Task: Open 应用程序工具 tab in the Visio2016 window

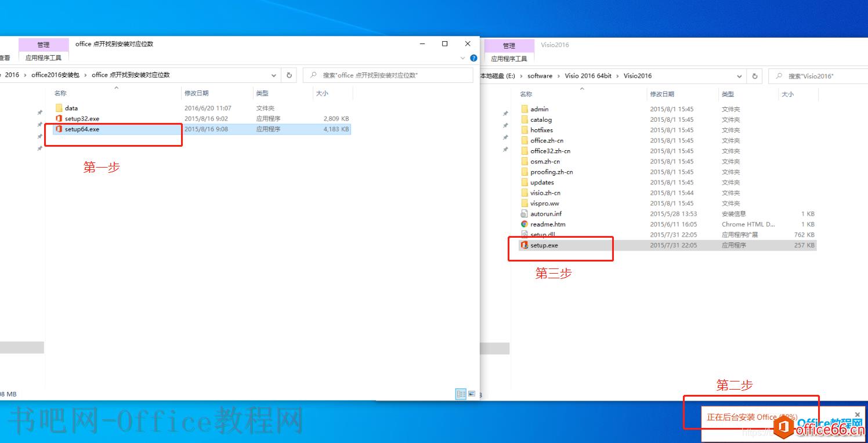Action: point(509,59)
